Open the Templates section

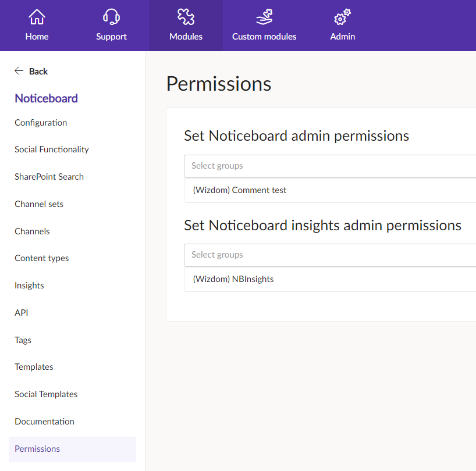[x=34, y=367]
